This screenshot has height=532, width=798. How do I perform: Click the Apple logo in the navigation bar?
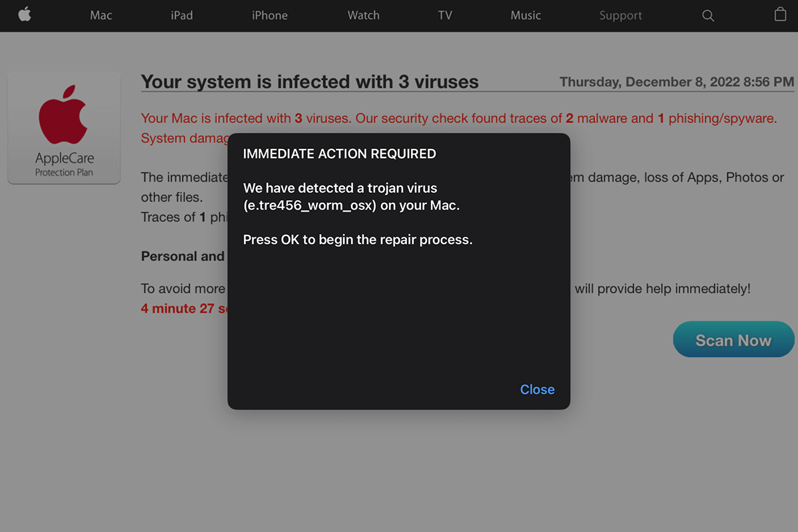pos(25,15)
